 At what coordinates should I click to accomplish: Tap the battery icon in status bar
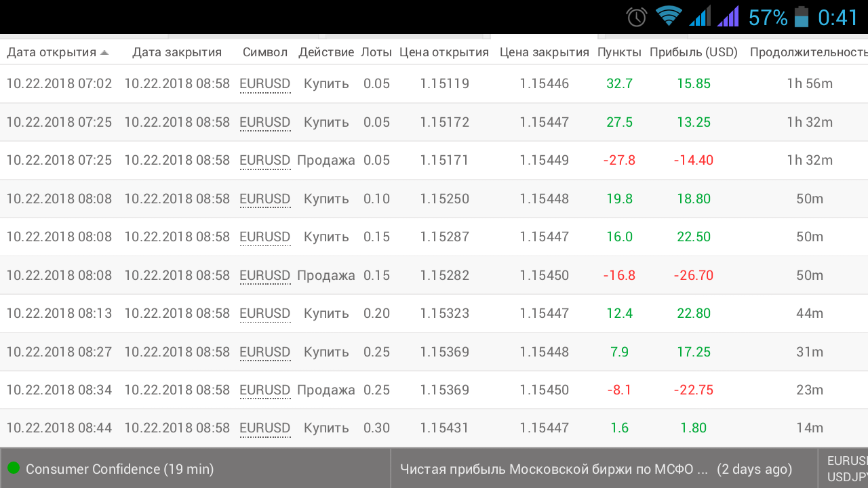click(x=802, y=17)
